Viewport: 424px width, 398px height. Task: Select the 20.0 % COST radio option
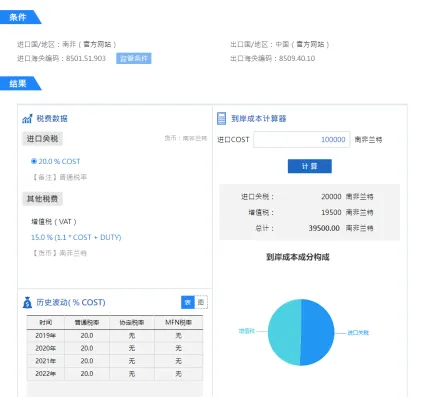point(34,161)
